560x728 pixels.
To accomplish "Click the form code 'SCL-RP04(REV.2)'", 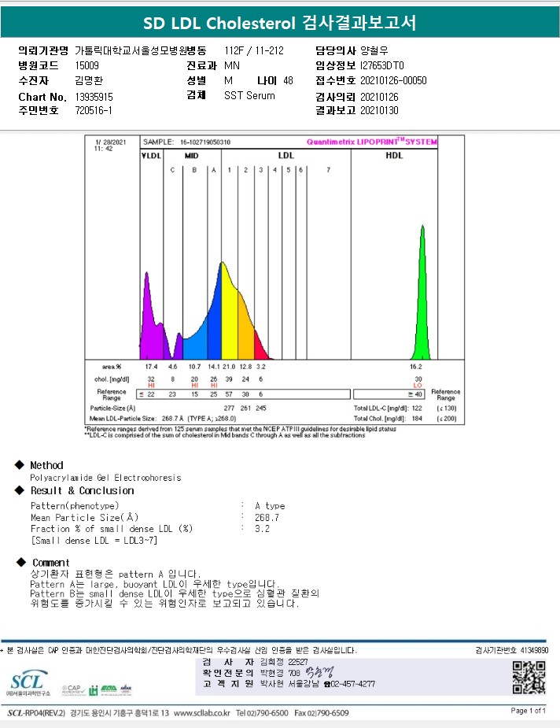I will point(36,713).
